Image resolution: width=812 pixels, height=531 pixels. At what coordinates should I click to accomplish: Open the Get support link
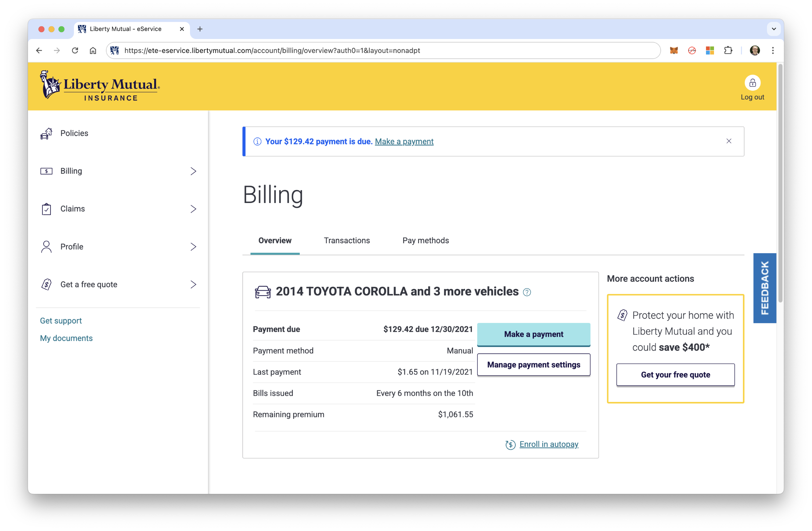coord(61,321)
